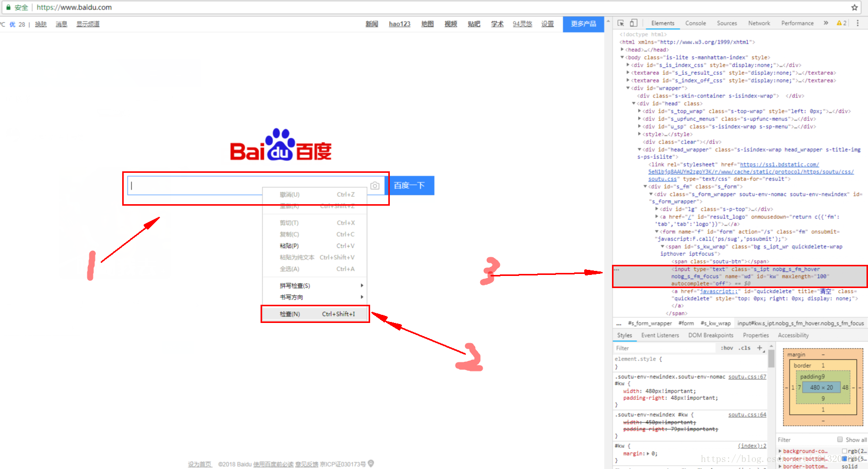Open the 书写方向 submenu
Image resolution: width=868 pixels, height=469 pixels.
tap(316, 297)
